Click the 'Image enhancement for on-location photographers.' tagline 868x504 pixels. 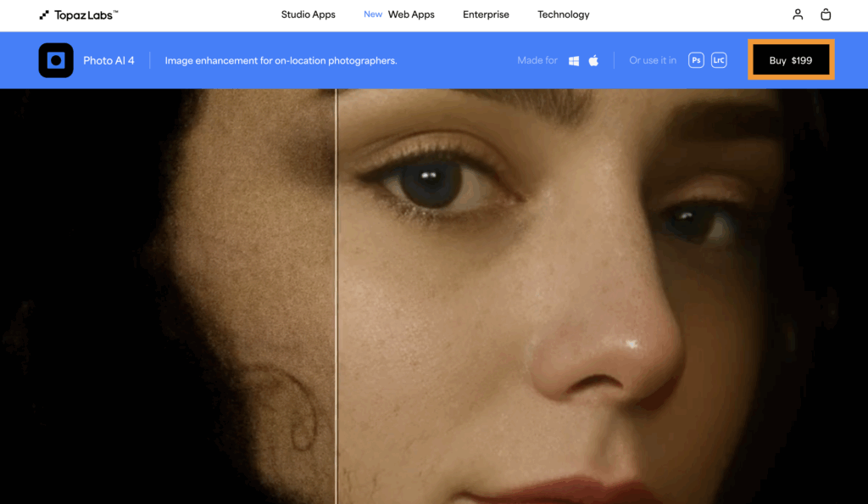pyautogui.click(x=281, y=60)
